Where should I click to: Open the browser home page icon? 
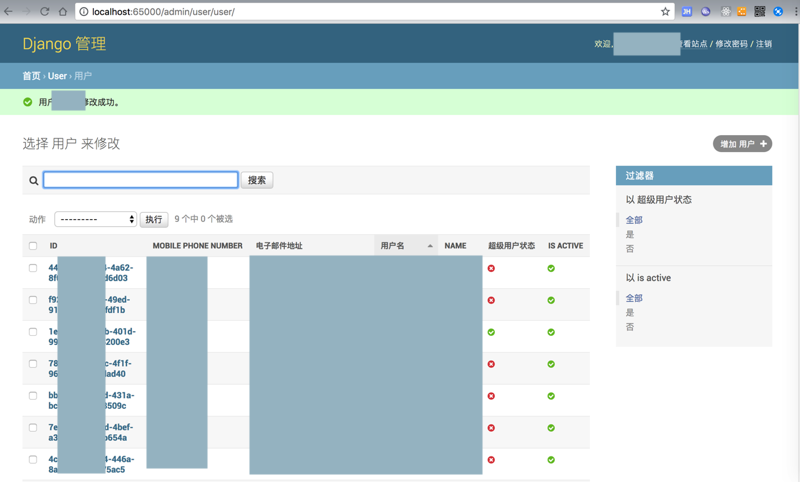pyautogui.click(x=63, y=11)
